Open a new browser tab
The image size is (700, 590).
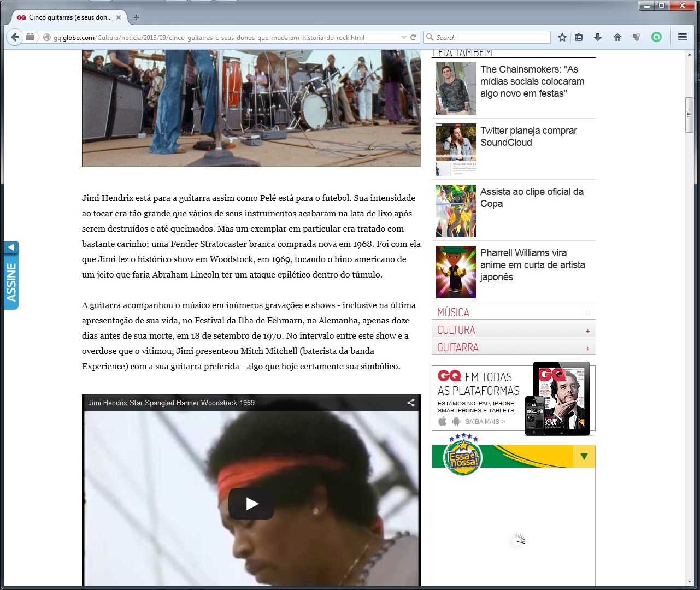pyautogui.click(x=137, y=17)
